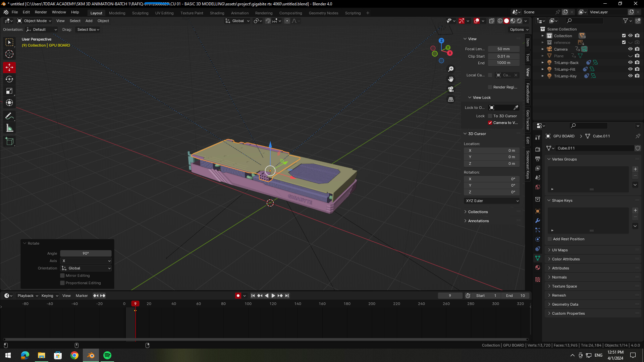Choose the Annotate pencil tool

click(9, 116)
